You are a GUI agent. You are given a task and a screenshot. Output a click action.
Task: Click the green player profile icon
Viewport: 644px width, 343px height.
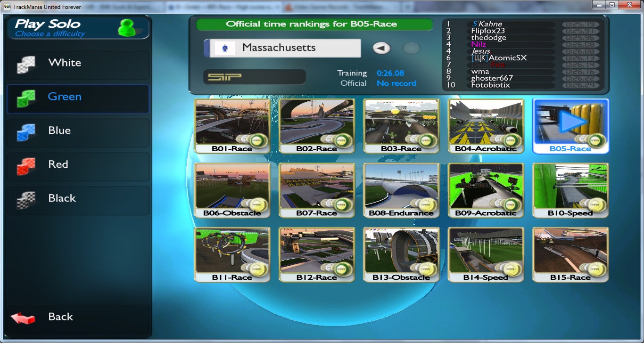(x=126, y=28)
